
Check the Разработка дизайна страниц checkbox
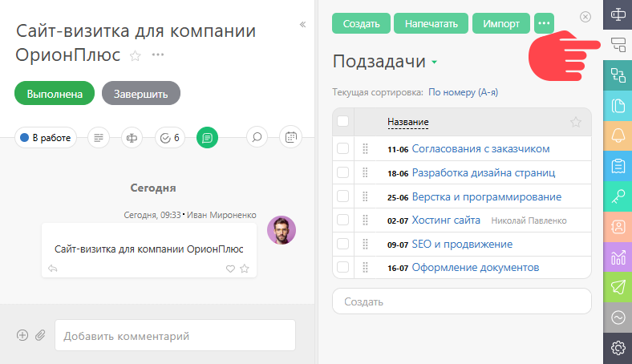pos(342,172)
